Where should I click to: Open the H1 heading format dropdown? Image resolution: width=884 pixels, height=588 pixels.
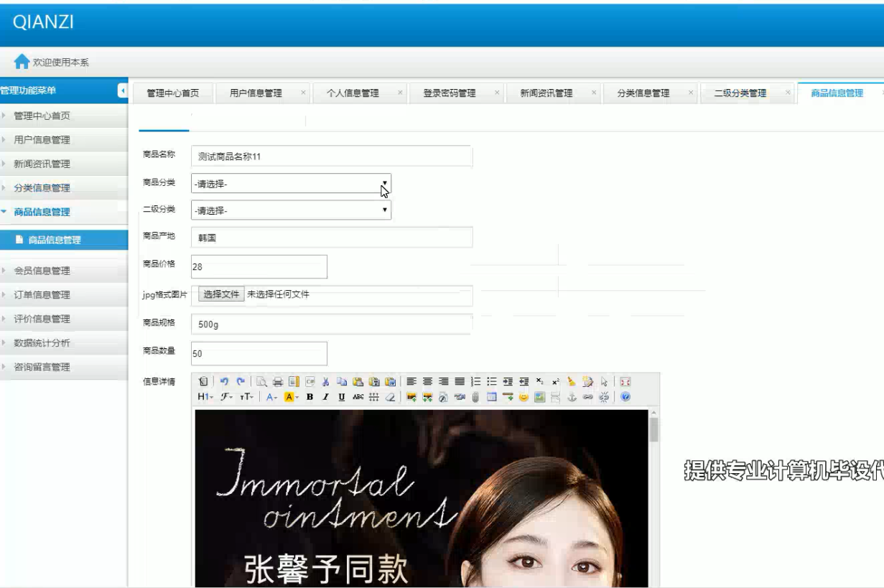205,397
